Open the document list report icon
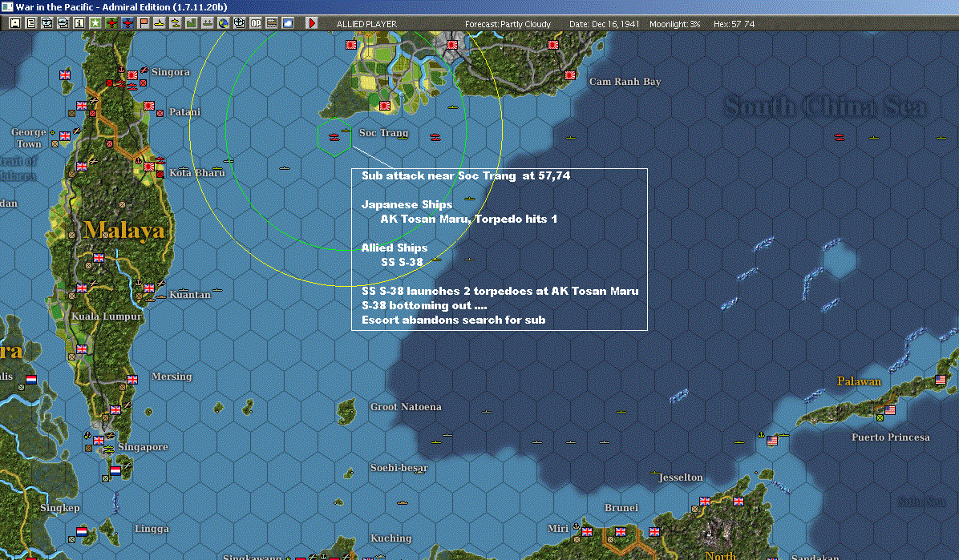Viewport: 959px width, 560px height. click(31, 23)
